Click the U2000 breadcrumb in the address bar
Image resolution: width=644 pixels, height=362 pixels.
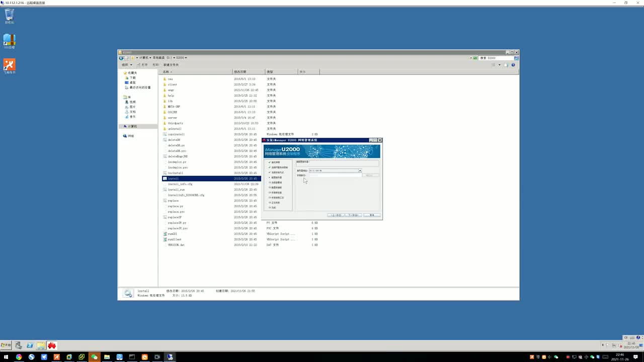pos(181,58)
